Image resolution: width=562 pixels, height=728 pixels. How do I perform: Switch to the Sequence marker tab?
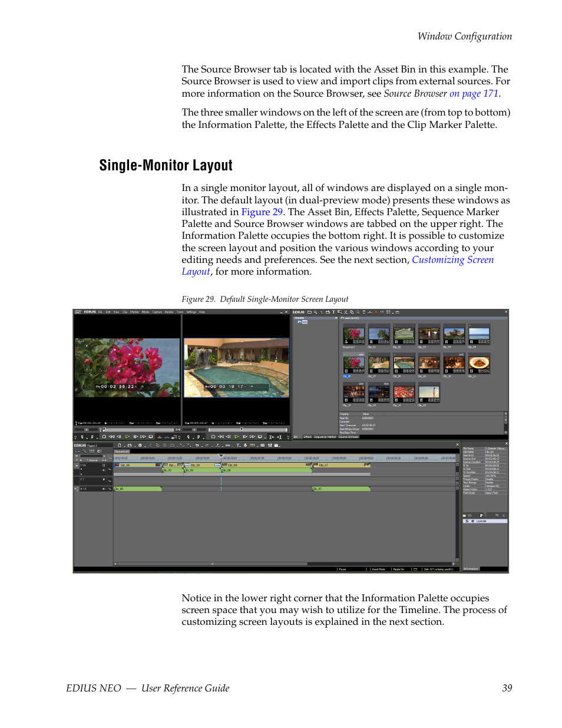(325, 437)
